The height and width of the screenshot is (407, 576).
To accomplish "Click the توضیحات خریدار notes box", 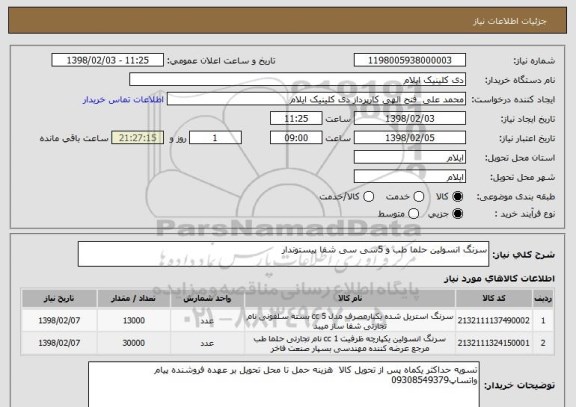I will point(284,384).
